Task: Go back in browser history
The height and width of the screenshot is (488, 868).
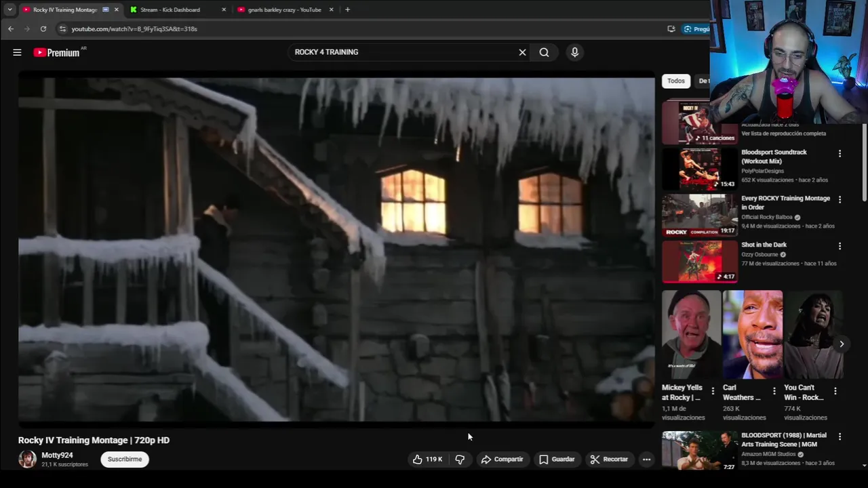Action: point(10,28)
